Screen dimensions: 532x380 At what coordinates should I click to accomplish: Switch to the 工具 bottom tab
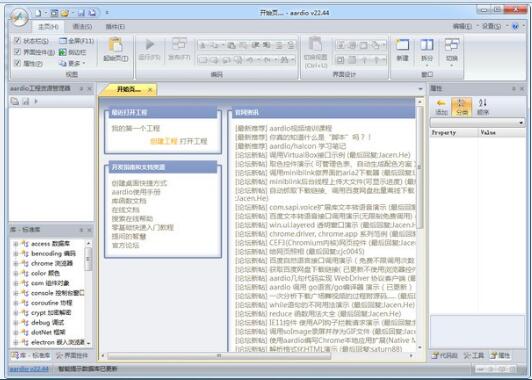[x=474, y=356]
